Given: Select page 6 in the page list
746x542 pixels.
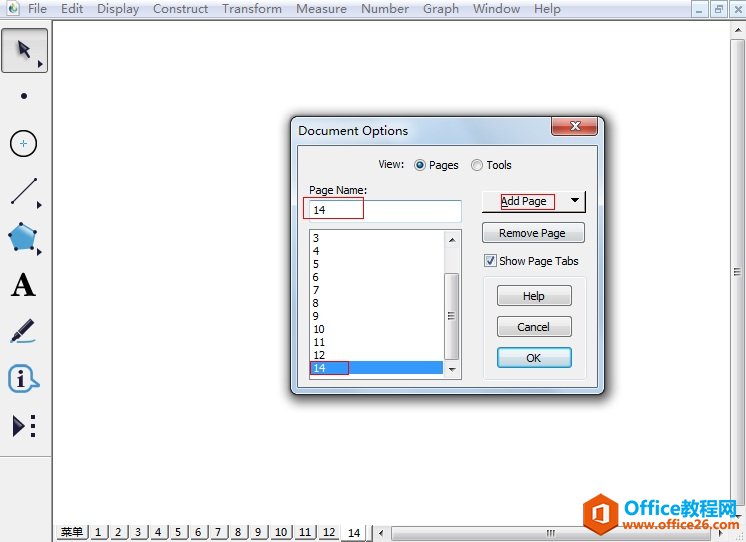Looking at the screenshot, I should 376,277.
